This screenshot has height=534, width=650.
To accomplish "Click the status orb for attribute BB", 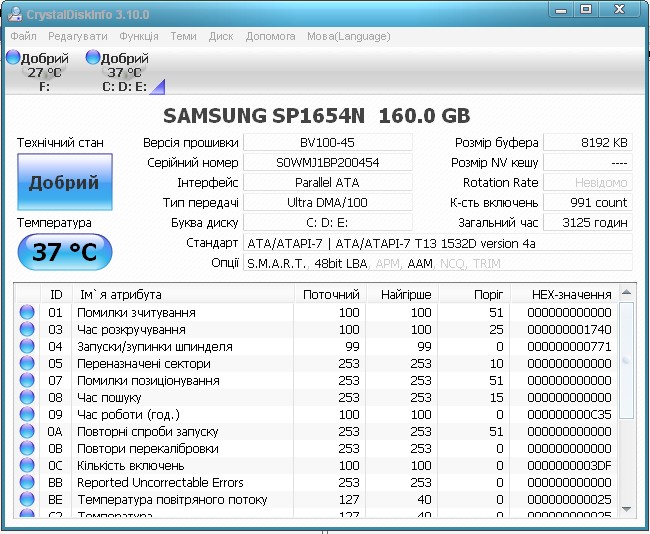I will 27,482.
